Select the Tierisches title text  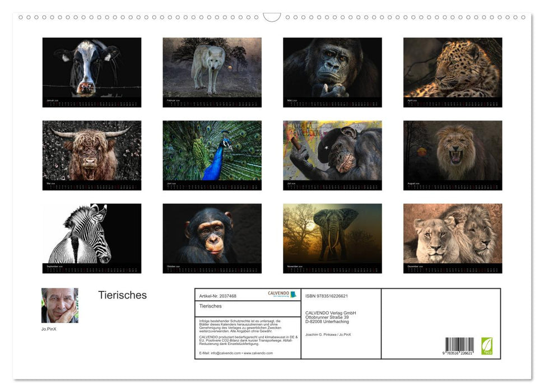[x=122, y=295]
